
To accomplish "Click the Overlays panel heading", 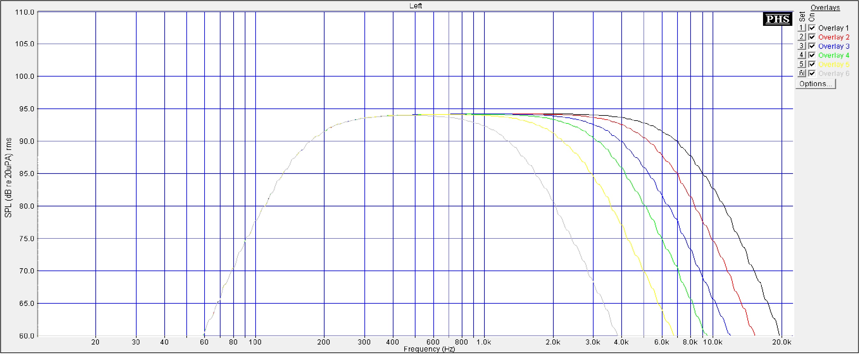I will (825, 7).
